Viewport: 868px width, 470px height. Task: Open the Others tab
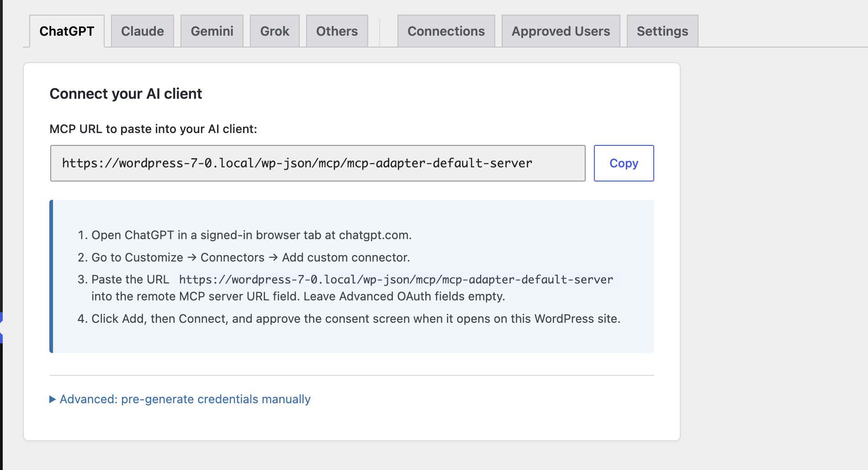pyautogui.click(x=337, y=31)
